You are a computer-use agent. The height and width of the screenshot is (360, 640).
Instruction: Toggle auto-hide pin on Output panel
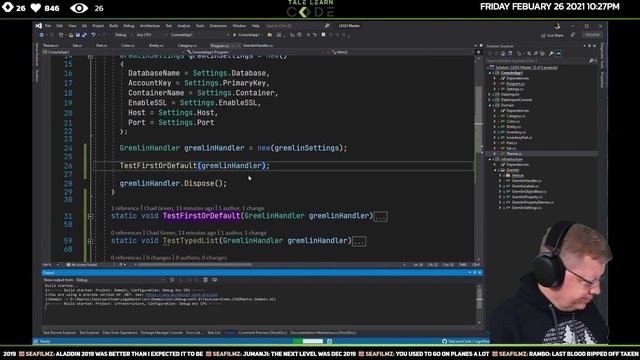[475, 273]
